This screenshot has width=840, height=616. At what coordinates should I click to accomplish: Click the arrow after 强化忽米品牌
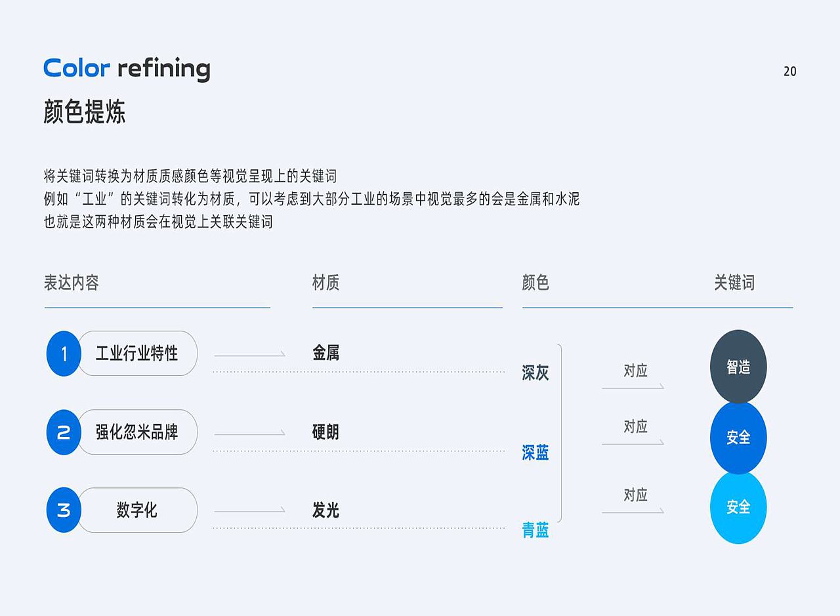249,433
